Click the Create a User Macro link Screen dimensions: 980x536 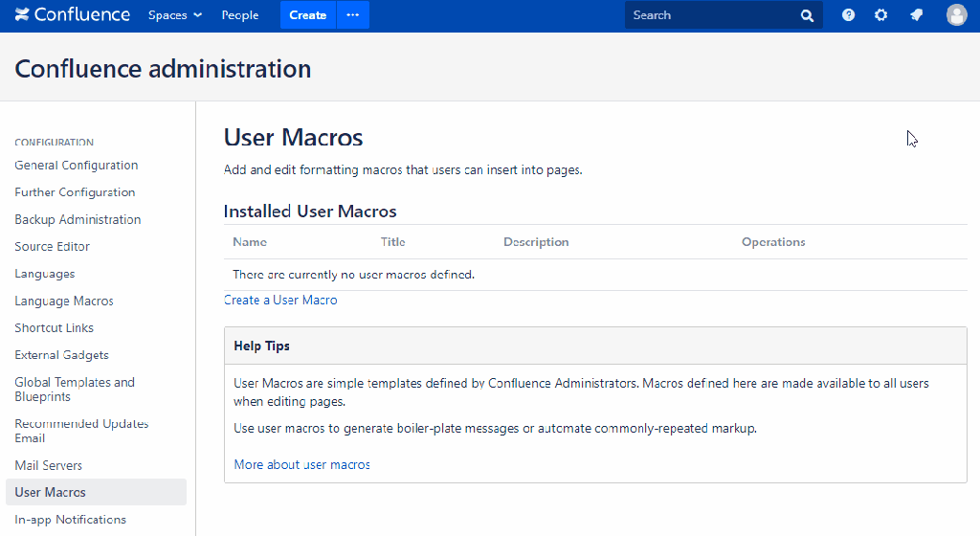[280, 301]
